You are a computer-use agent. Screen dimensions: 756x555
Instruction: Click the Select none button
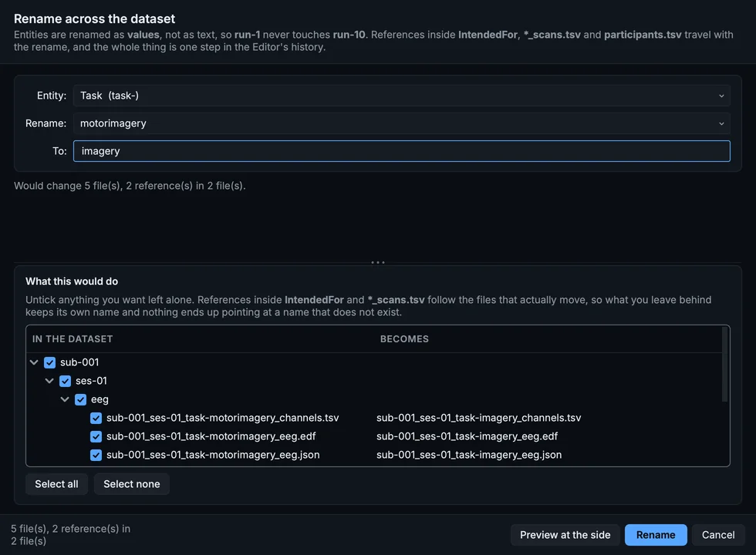(132, 484)
